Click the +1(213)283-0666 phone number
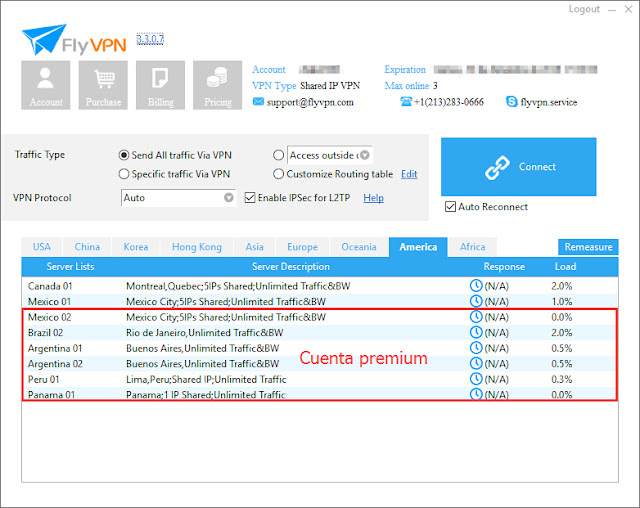 pos(449,102)
